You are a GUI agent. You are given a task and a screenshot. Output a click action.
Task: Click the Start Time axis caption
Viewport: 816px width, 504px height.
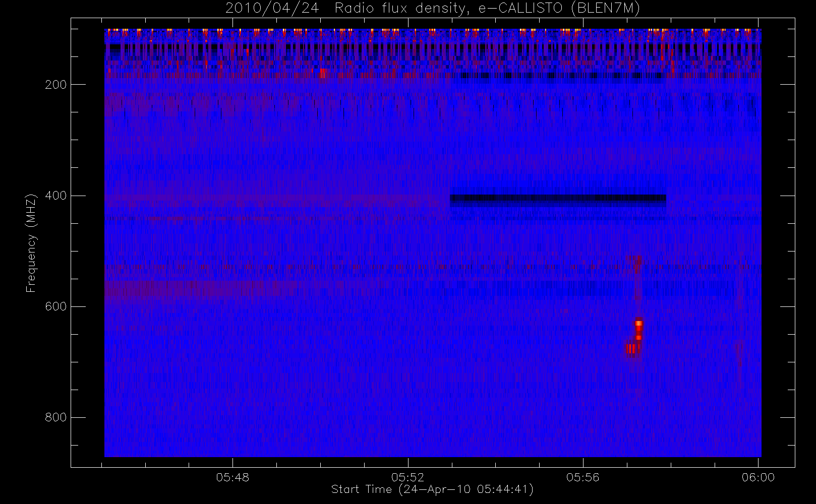click(433, 489)
